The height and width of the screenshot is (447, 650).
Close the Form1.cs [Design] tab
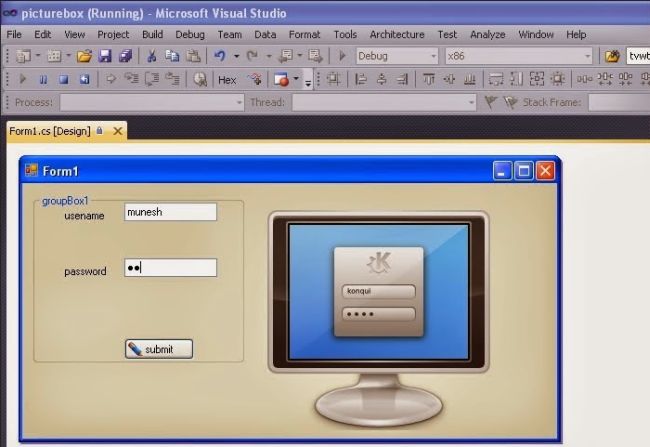118,131
